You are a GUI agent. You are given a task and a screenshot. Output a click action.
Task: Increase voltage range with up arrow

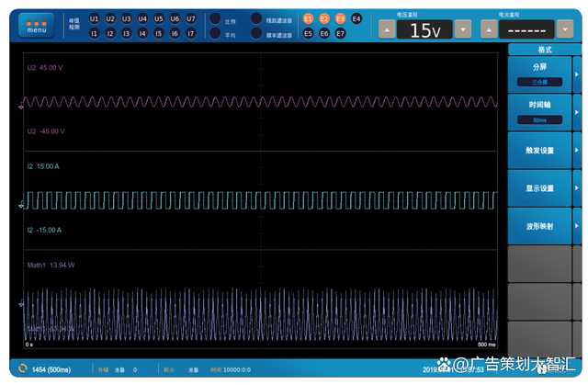387,29
